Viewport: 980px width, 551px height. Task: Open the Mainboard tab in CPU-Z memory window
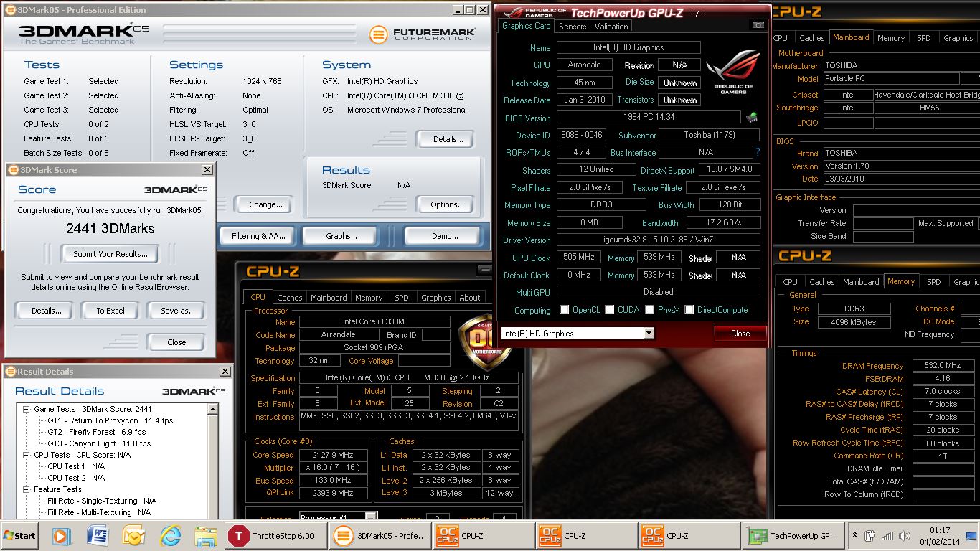(x=860, y=282)
